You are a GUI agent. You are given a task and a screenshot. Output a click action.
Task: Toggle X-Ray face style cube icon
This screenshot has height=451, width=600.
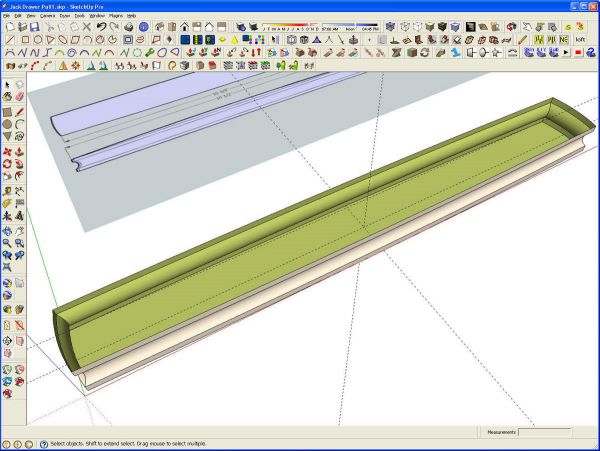point(390,27)
